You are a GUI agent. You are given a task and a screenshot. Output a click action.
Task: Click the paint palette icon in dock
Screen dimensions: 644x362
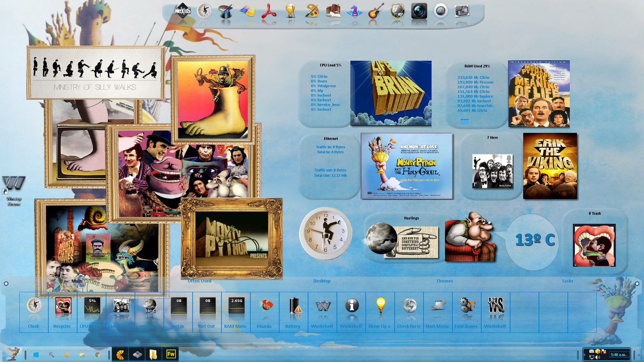coord(312,11)
